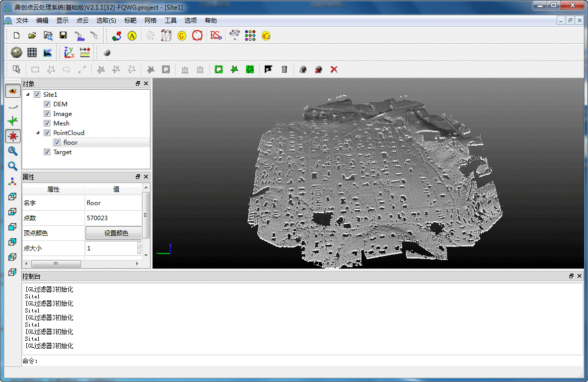The image size is (588, 382).
Task: Click the trash can delete icon
Action: tap(284, 70)
